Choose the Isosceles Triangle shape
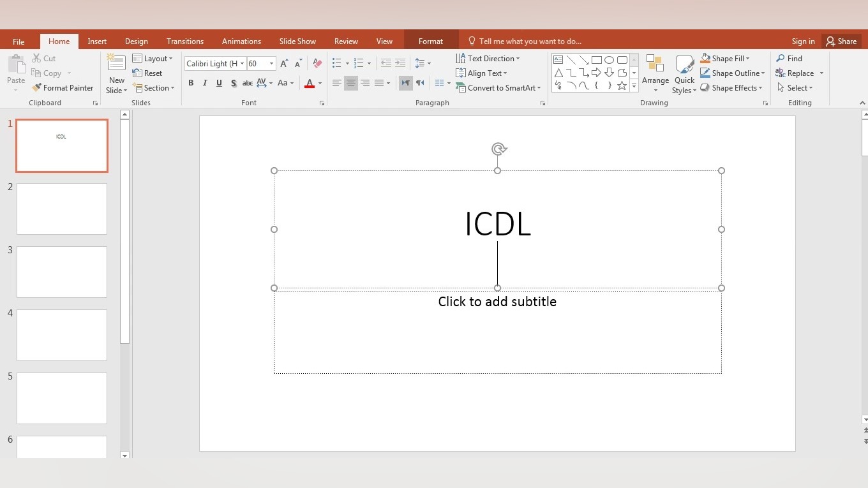 click(558, 73)
